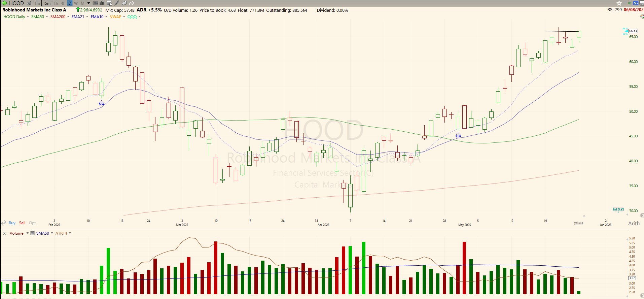Click the $.54 earnings marker in February
Screen dimensions: 644x299
click(102, 104)
